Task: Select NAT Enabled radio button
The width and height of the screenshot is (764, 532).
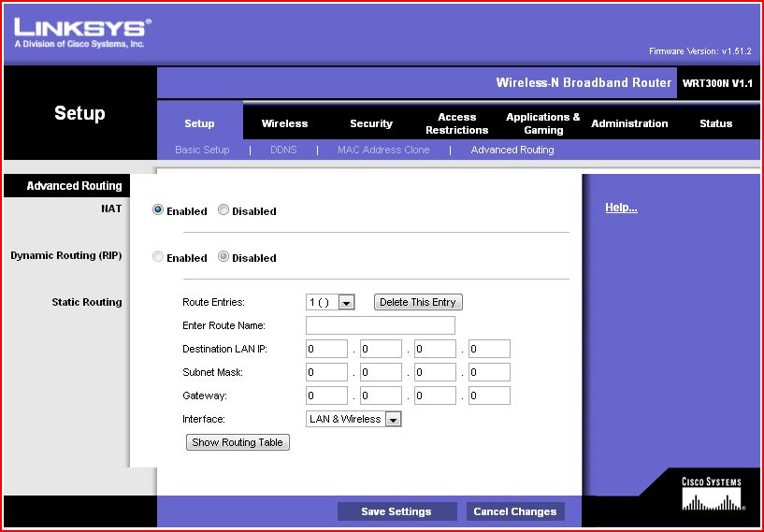Action: pos(158,210)
